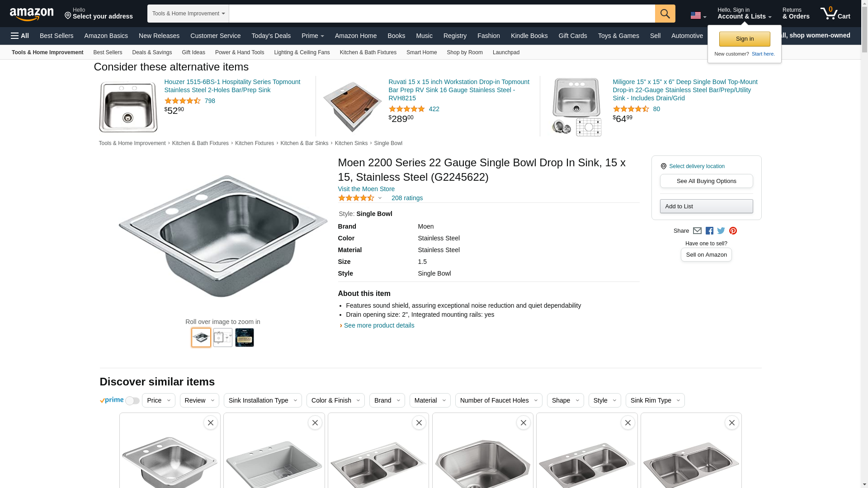Click the Amazon logo

pyautogui.click(x=32, y=14)
